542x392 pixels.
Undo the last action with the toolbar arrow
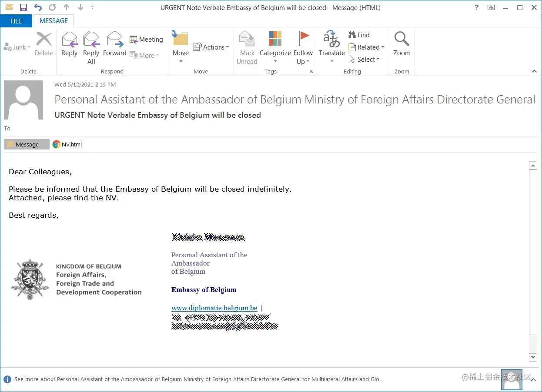[x=38, y=7]
